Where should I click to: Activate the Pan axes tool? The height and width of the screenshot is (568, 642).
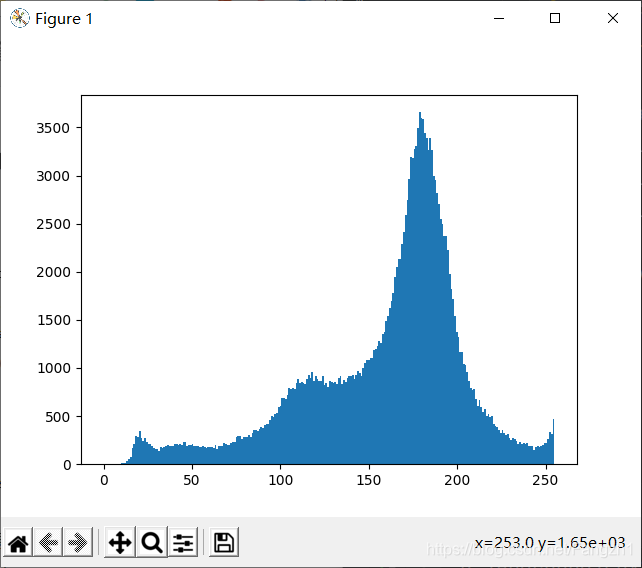(x=120, y=543)
